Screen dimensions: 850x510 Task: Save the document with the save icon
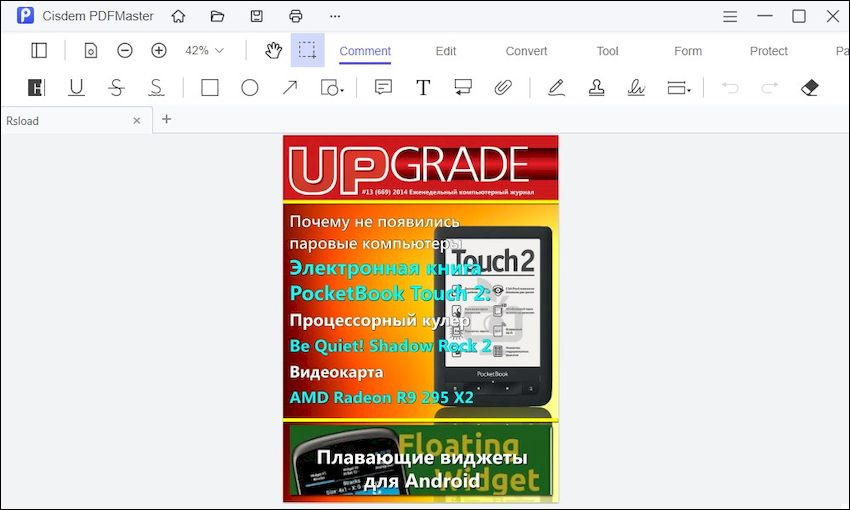click(256, 16)
